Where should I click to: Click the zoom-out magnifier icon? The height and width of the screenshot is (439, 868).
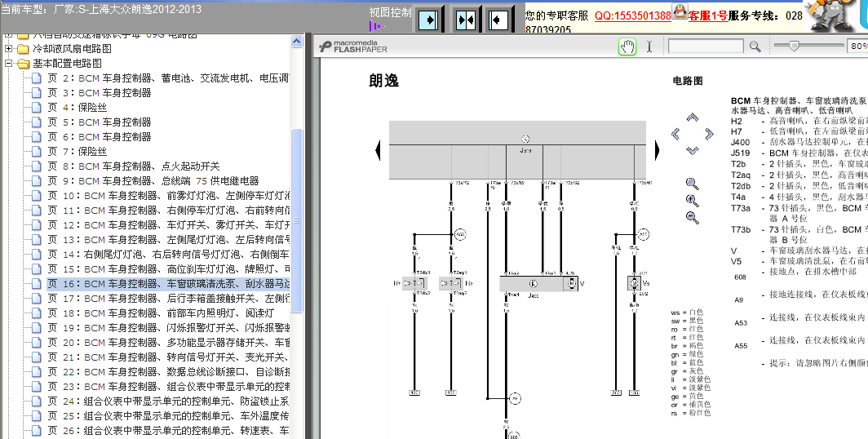click(692, 217)
